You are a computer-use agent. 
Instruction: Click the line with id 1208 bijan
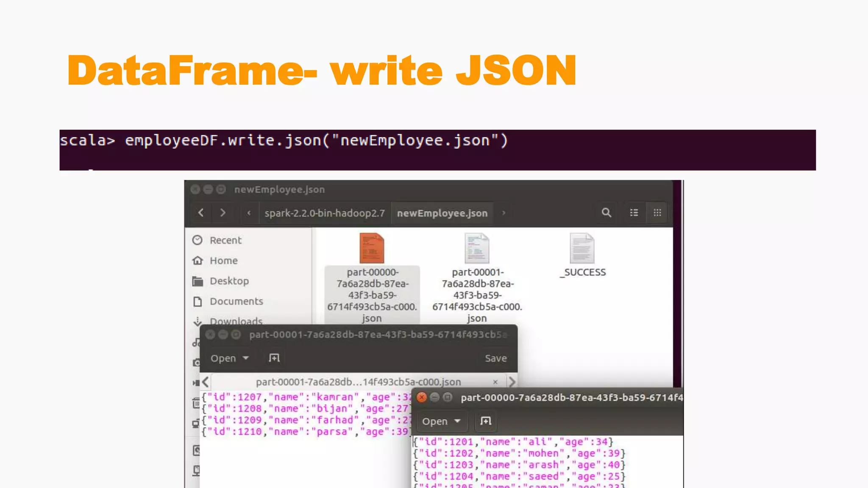(306, 408)
